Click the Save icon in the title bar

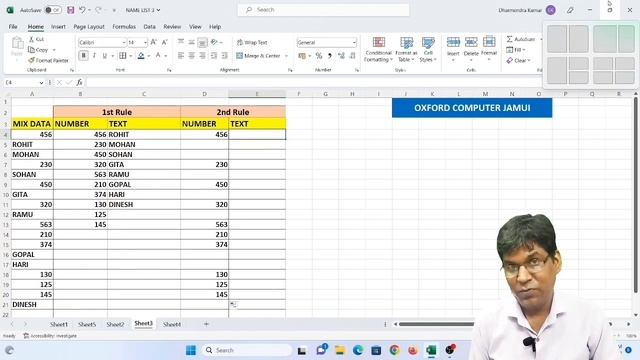71,10
